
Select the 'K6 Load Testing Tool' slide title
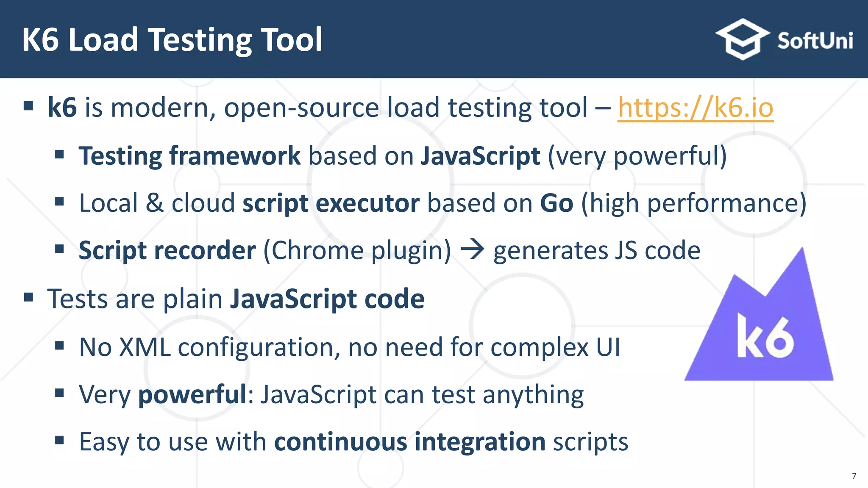click(172, 40)
